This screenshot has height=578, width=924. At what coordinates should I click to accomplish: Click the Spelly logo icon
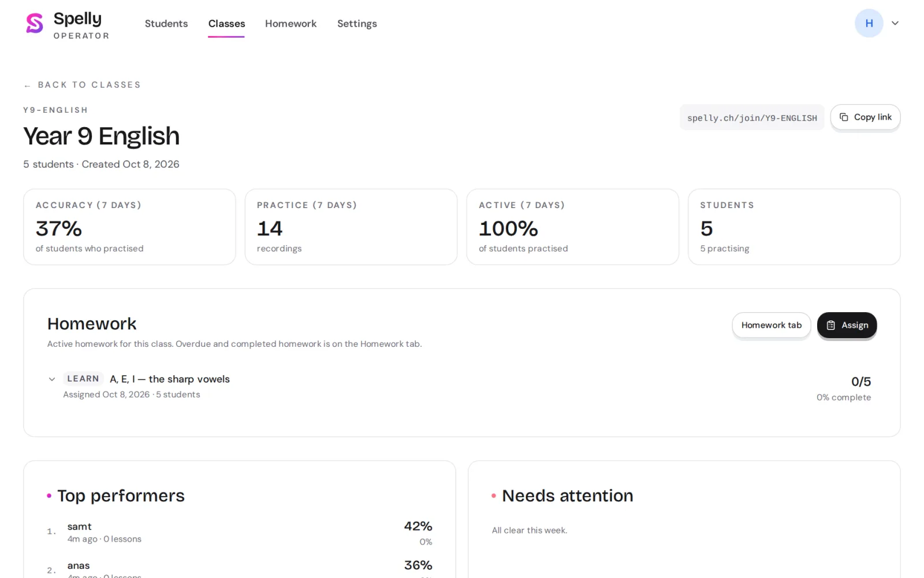click(35, 23)
